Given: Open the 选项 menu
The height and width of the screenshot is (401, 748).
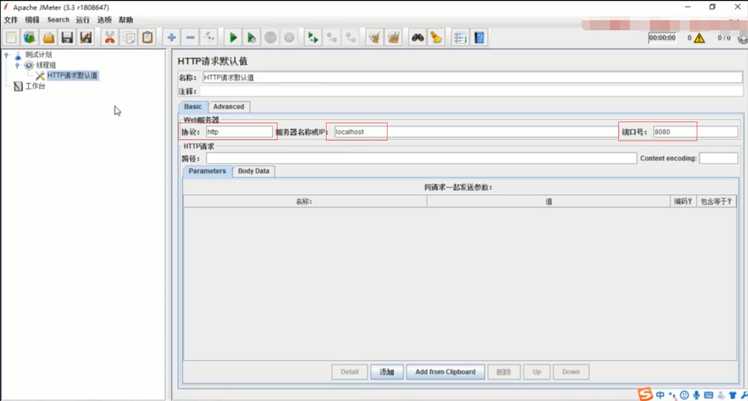Looking at the screenshot, I should click(x=104, y=20).
